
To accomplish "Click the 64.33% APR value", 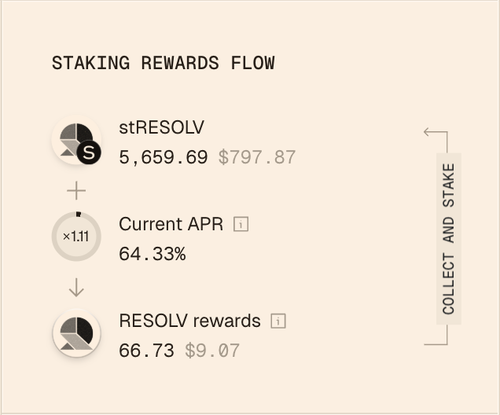I will coord(152,254).
